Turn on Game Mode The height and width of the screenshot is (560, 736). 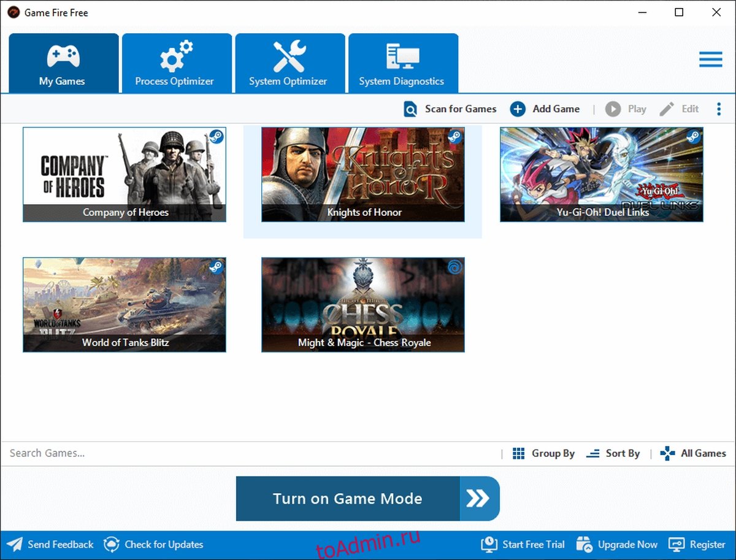367,499
